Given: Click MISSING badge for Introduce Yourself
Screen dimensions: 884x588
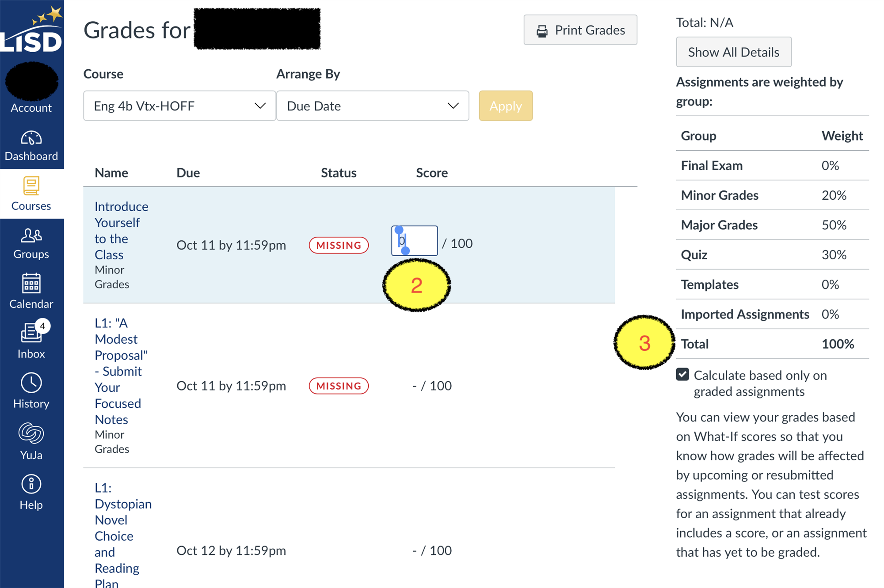Looking at the screenshot, I should pos(339,245).
